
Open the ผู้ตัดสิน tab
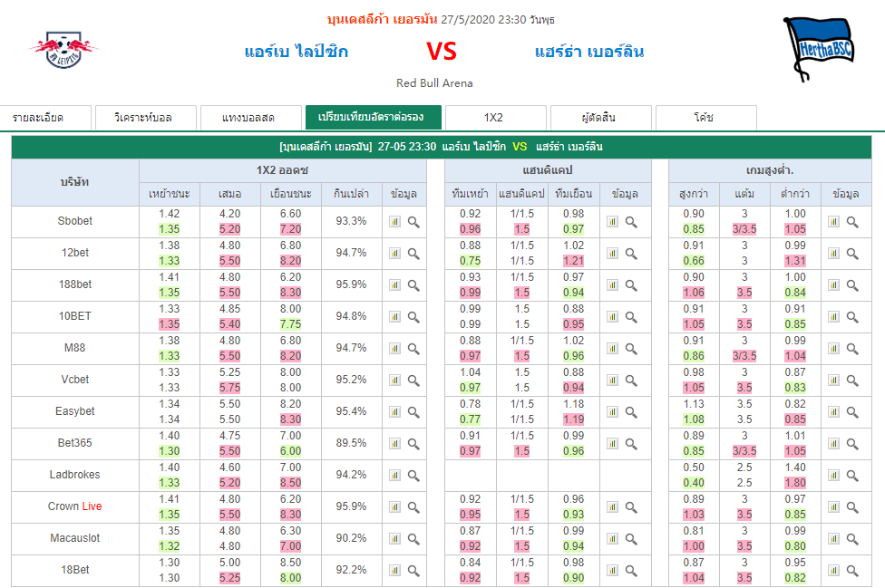tap(601, 118)
